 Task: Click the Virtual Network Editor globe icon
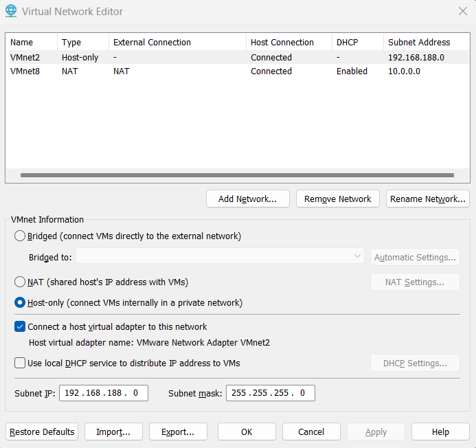point(11,12)
